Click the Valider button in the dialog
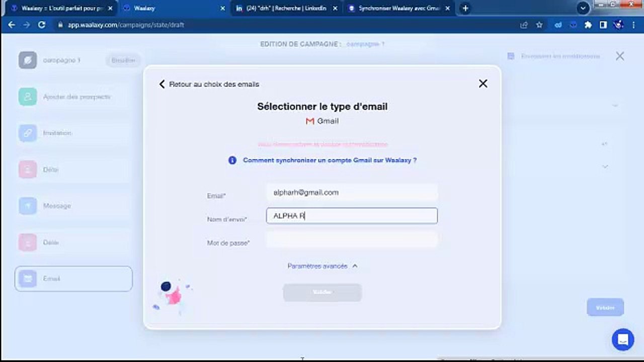644x362 pixels. 322,293
